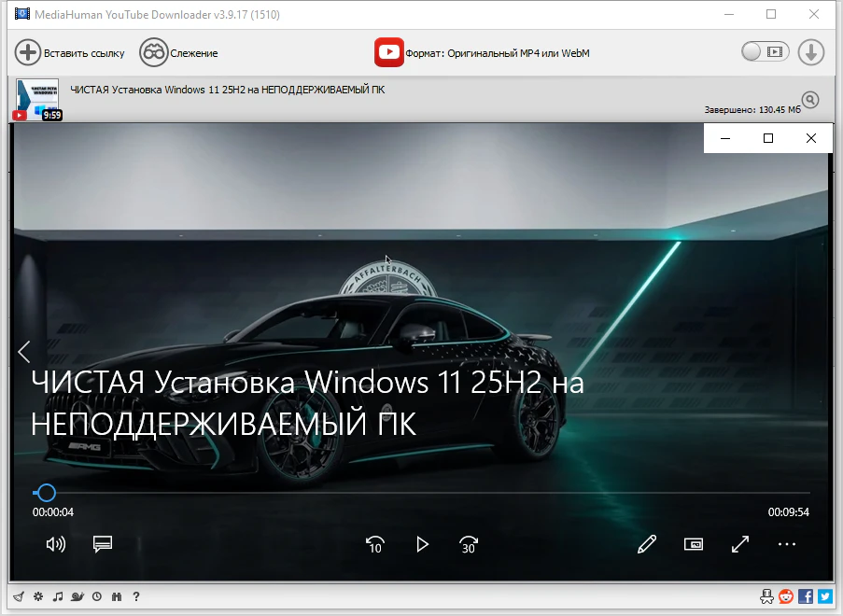The image size is (843, 616).
Task: Open the Facebook share icon
Action: 806,596
